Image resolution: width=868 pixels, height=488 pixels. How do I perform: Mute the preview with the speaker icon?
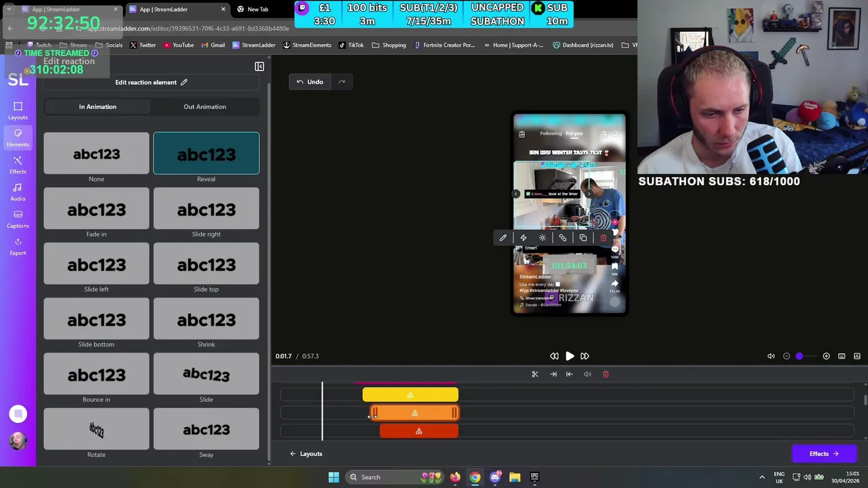[x=771, y=357]
